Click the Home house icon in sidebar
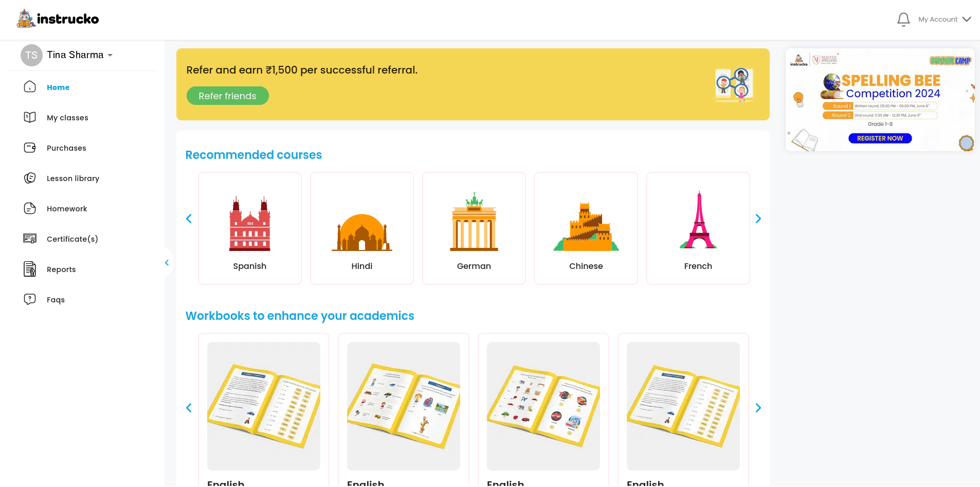 click(30, 87)
